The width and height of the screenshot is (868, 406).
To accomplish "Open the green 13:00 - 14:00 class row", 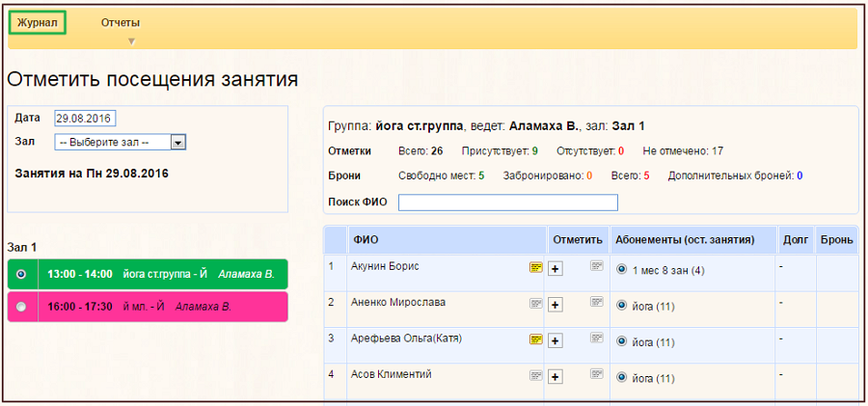I will [148, 274].
